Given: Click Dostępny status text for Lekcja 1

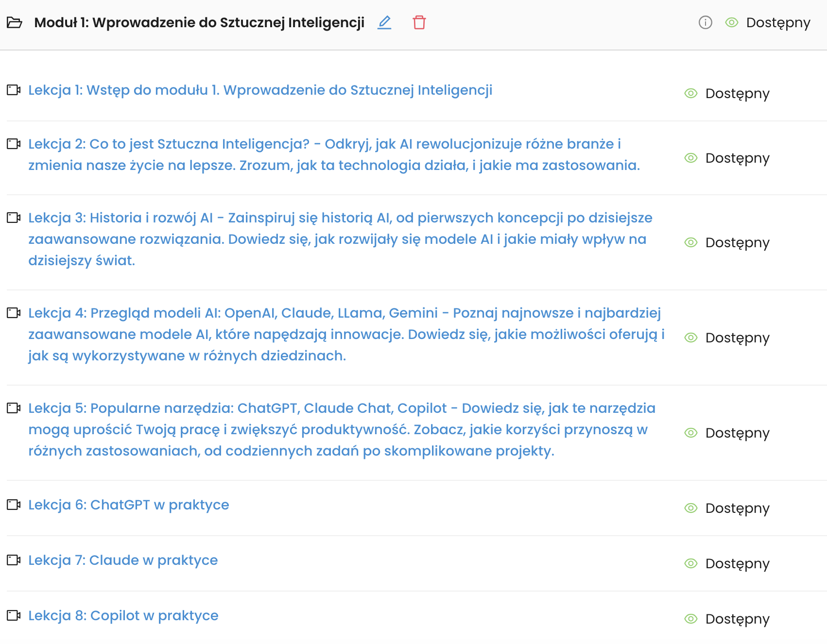Looking at the screenshot, I should (738, 94).
